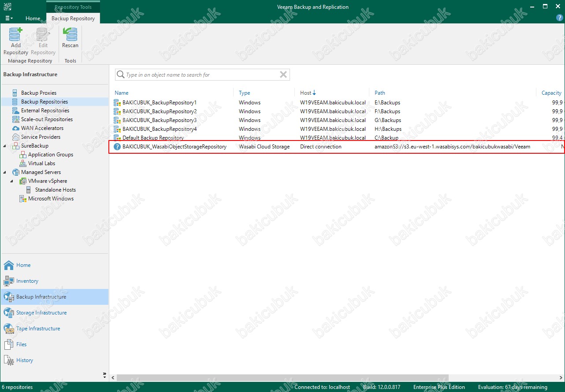This screenshot has width=565, height=392.
Task: Click BackupRepository1 repository icon
Action: coord(117,103)
